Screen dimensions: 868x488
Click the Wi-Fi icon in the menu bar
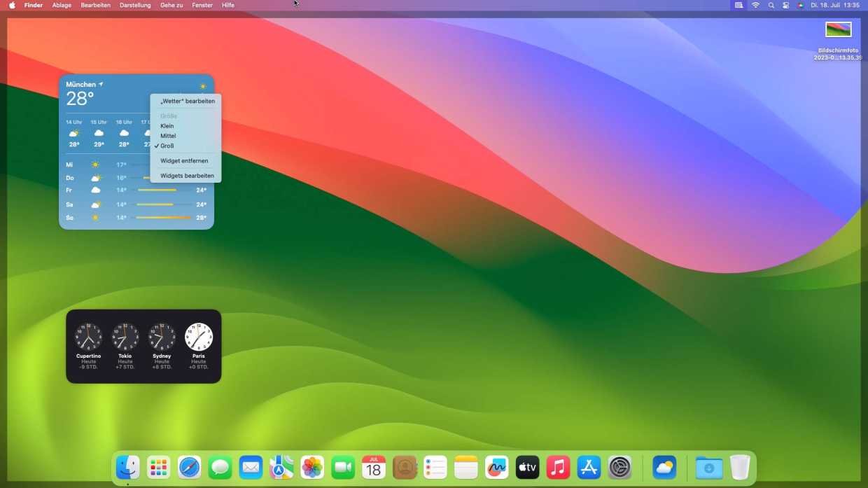755,5
